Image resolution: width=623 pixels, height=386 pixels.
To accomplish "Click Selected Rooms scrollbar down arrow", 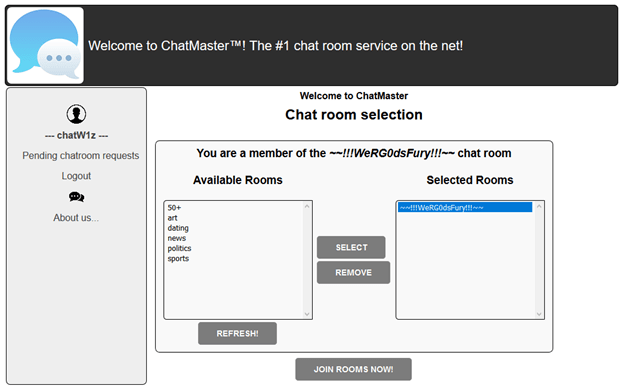I will tap(539, 314).
